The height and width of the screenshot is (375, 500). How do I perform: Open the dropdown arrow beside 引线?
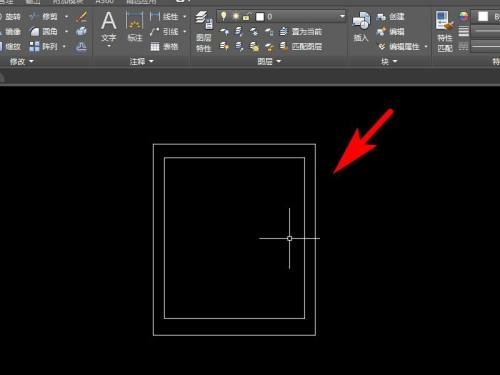[185, 32]
